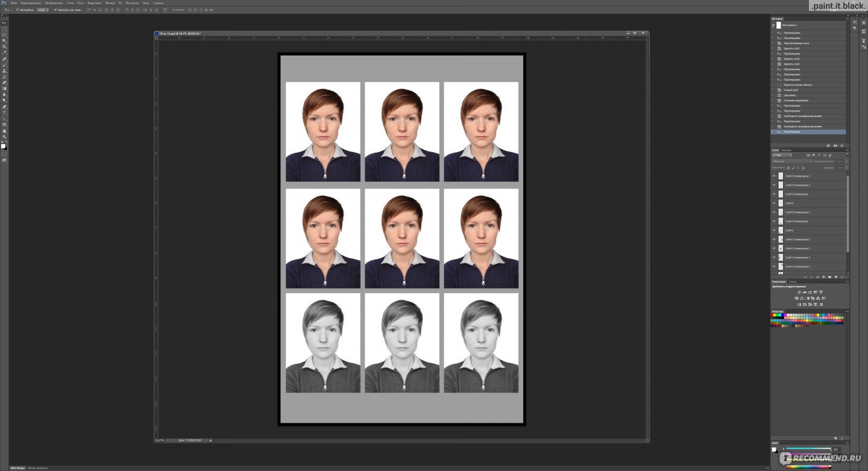Choose the Hand tool
The width and height of the screenshot is (868, 471).
pyautogui.click(x=4, y=130)
